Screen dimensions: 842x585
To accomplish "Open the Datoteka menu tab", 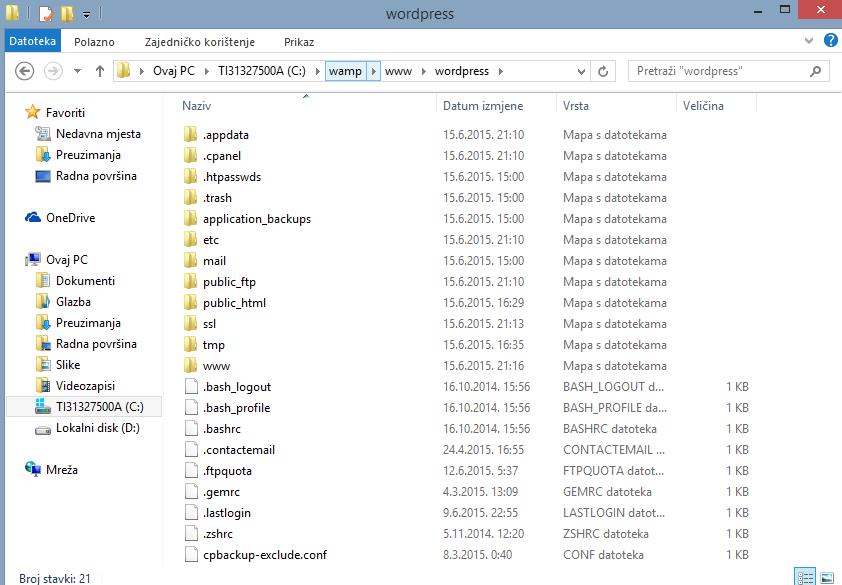I will [x=32, y=41].
